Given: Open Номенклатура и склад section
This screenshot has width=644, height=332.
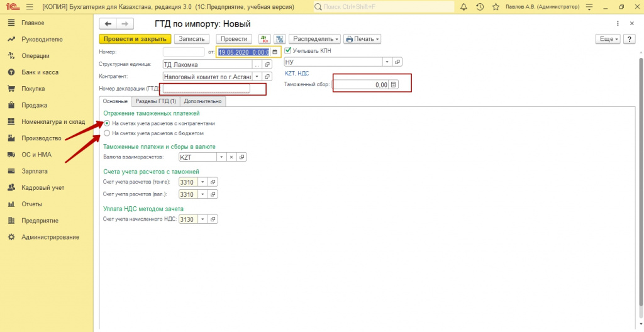Looking at the screenshot, I should [x=53, y=121].
